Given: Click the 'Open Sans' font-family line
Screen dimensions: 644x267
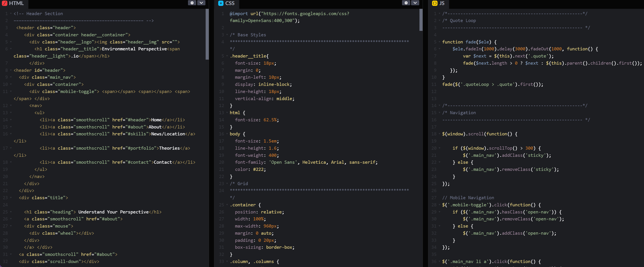Looking at the screenshot, I should [x=306, y=162].
